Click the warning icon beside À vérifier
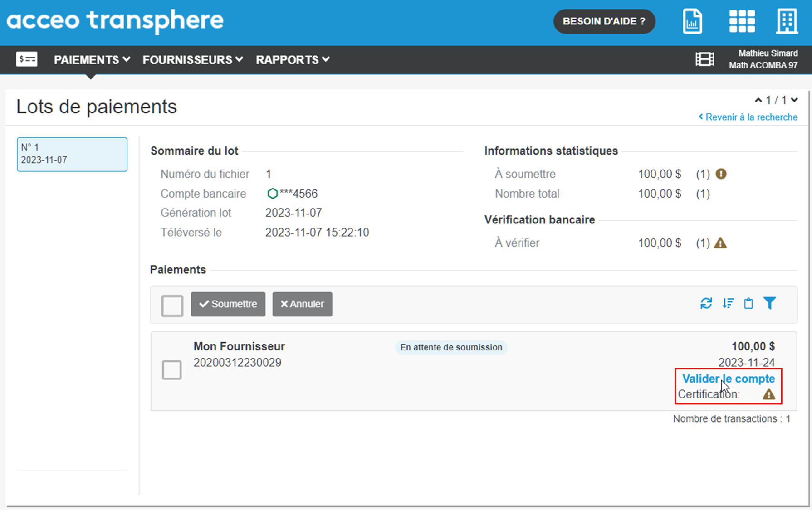 [x=720, y=243]
